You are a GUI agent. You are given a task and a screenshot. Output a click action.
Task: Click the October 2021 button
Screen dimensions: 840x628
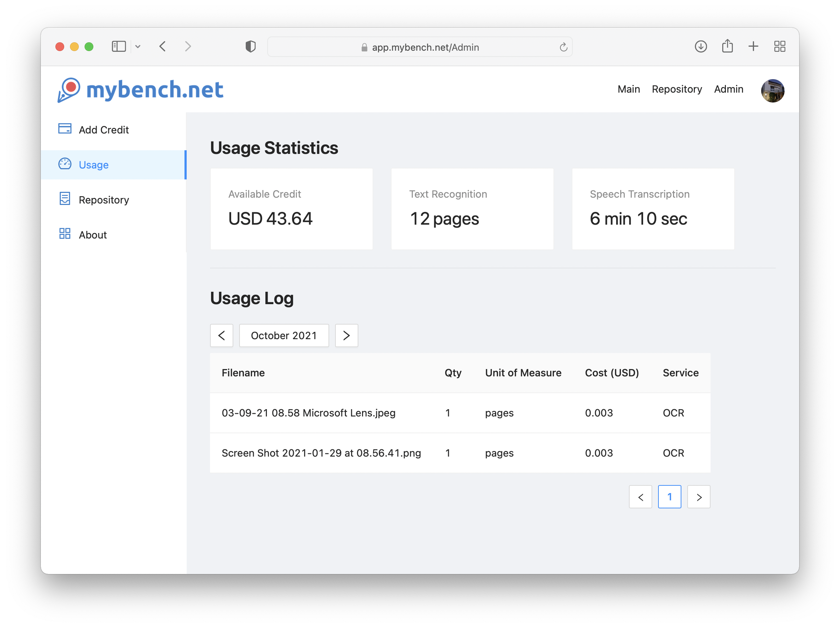point(284,336)
